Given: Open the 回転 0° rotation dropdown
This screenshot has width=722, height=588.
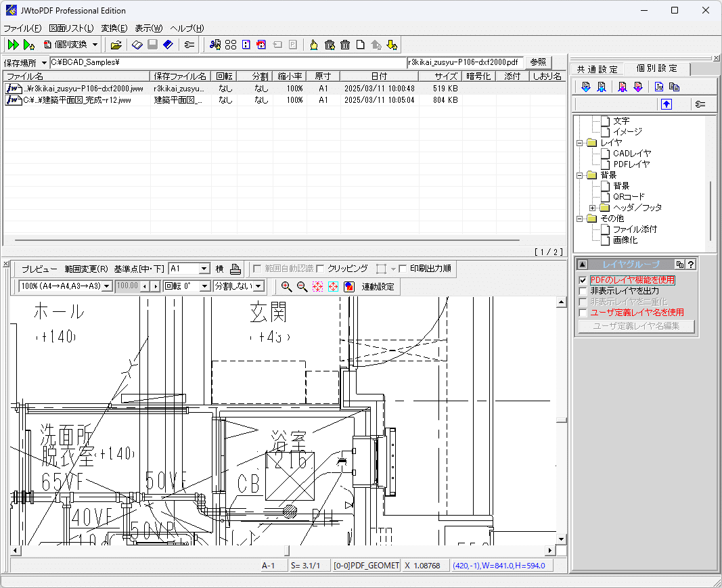Looking at the screenshot, I should [204, 286].
